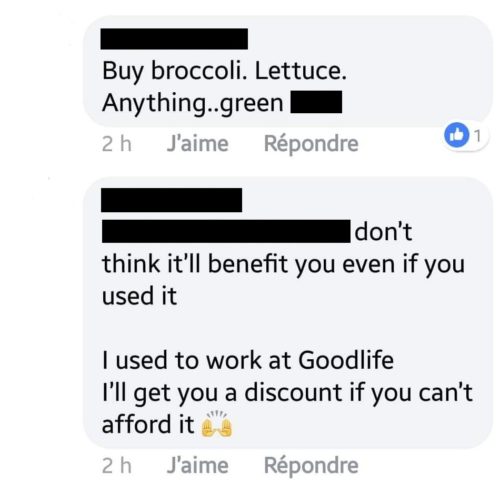Click the raised hands emoji
Viewport: 500px width, 482px height.
click(217, 424)
